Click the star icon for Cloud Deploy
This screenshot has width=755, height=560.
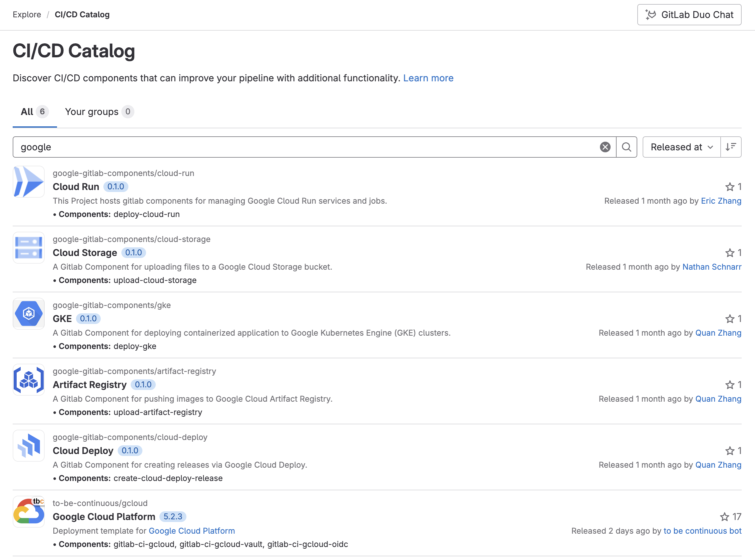tap(730, 451)
